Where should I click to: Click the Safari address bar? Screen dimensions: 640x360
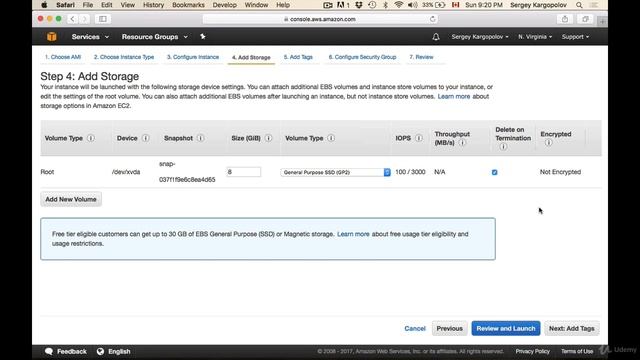(320, 19)
